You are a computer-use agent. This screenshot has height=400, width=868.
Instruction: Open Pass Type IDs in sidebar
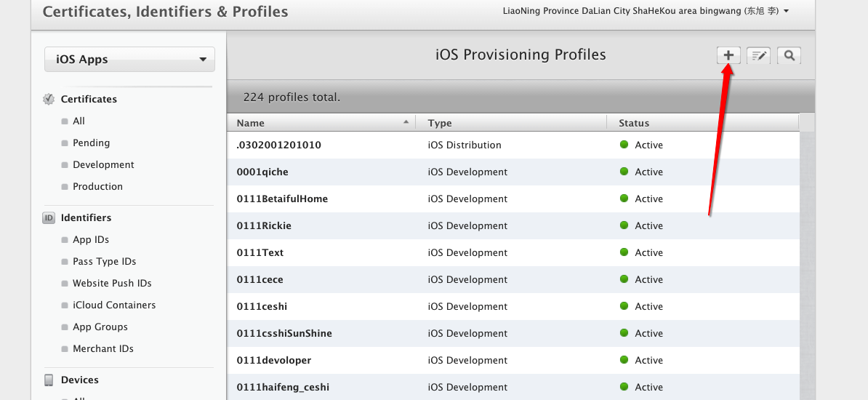[x=104, y=262]
